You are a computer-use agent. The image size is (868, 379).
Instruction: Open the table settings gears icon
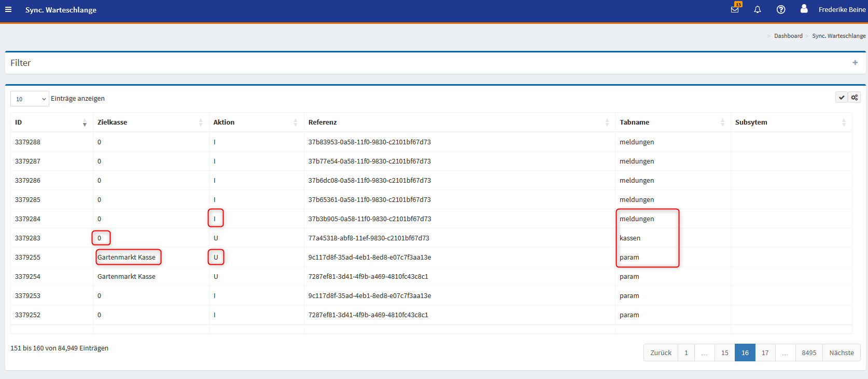click(855, 98)
